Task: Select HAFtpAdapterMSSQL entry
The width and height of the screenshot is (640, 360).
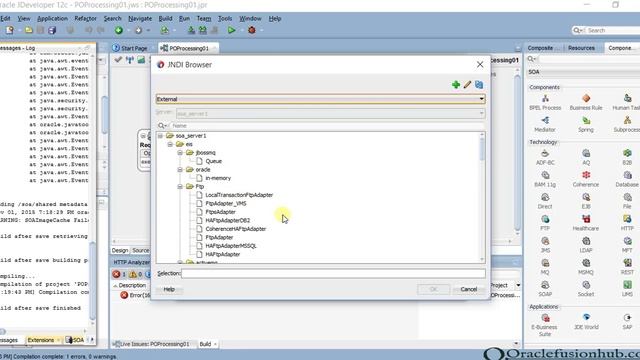Action: 231,246
